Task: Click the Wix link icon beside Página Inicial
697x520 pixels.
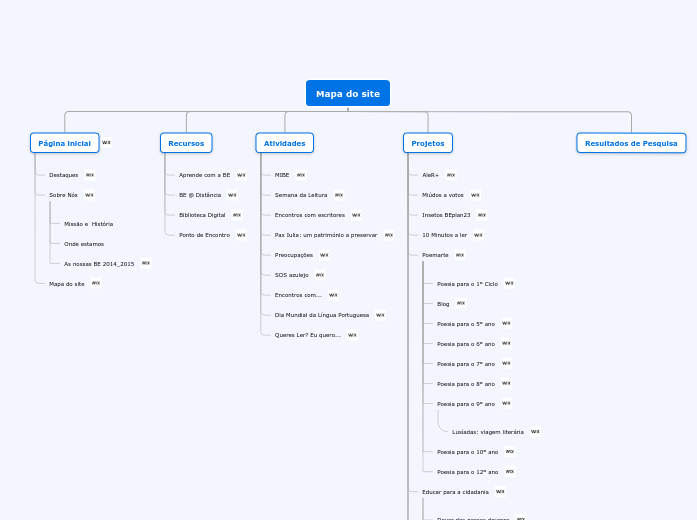Action: point(107,143)
